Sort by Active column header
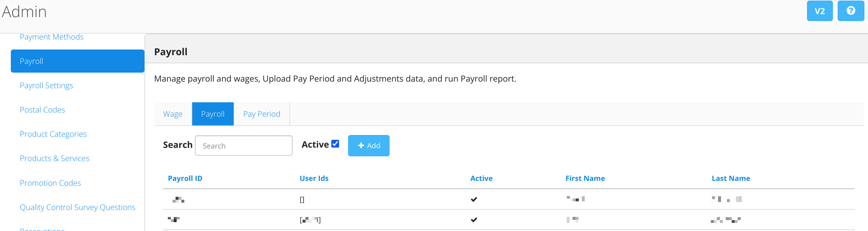868x231 pixels. coord(481,178)
